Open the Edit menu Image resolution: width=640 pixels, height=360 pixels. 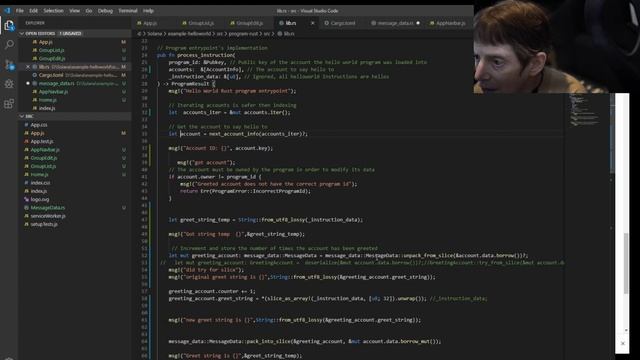(x=33, y=11)
